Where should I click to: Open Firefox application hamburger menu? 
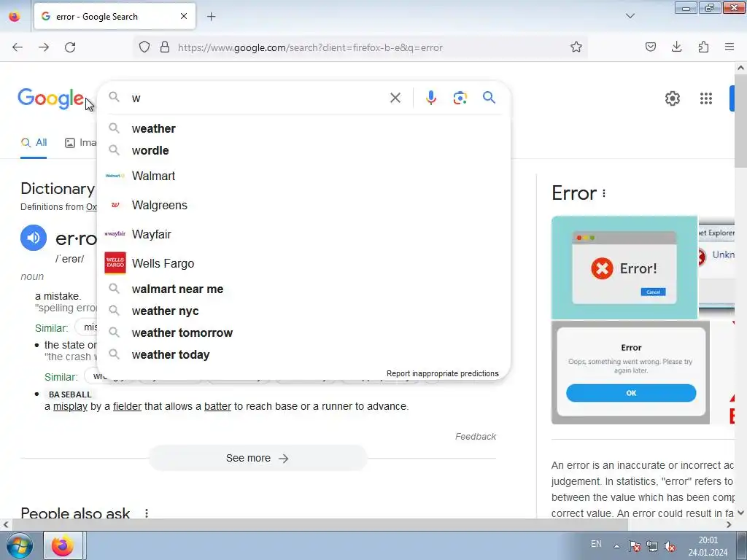tap(729, 47)
